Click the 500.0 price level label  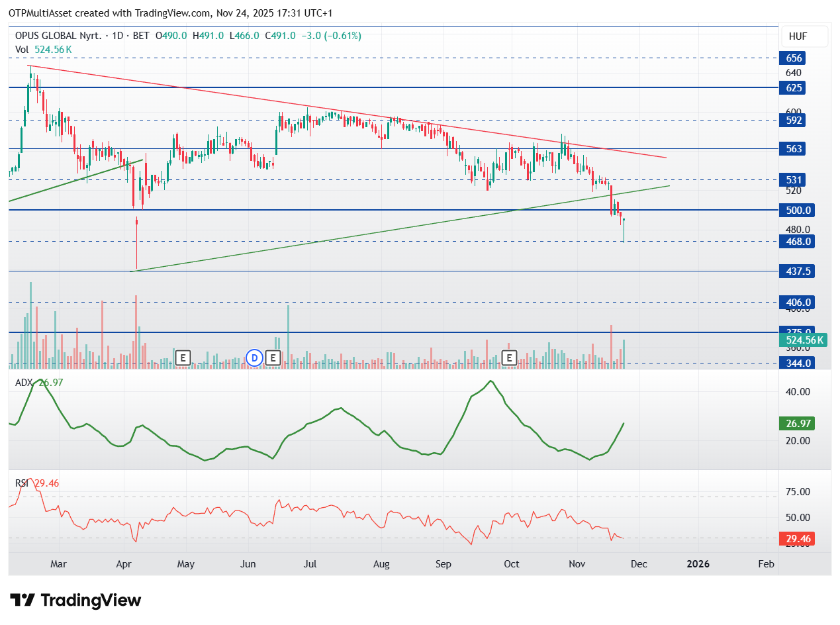click(795, 210)
